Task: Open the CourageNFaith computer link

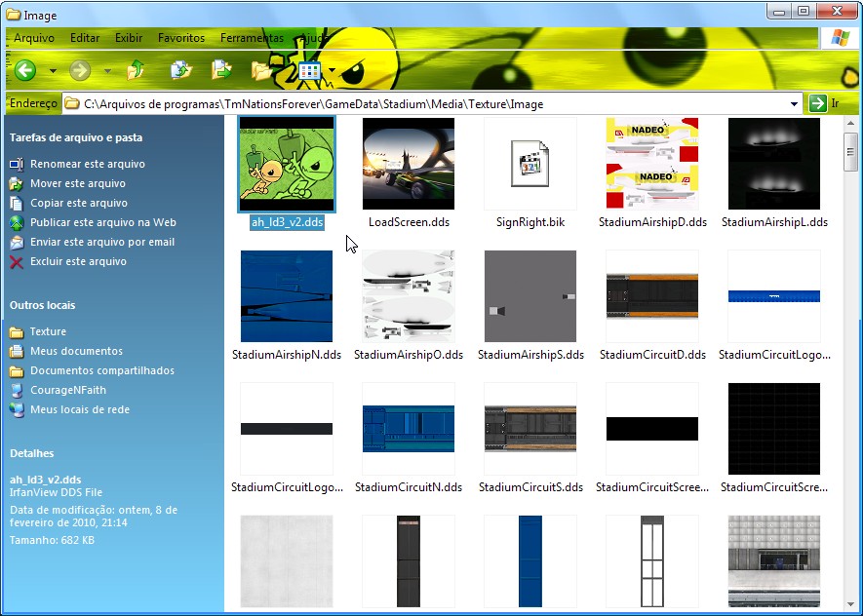Action: (68, 390)
